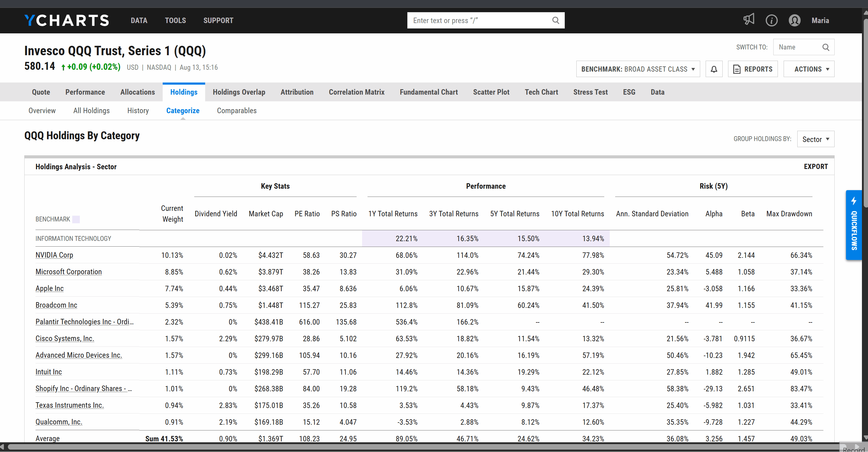868x452 pixels.
Task: Open the Fundamental Chart tab
Action: 429,92
